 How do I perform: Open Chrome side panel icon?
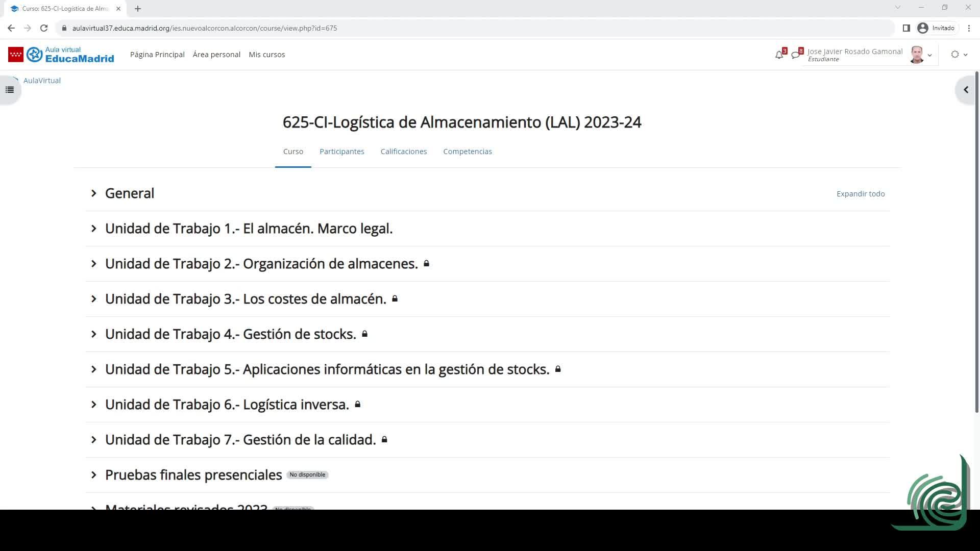(906, 28)
